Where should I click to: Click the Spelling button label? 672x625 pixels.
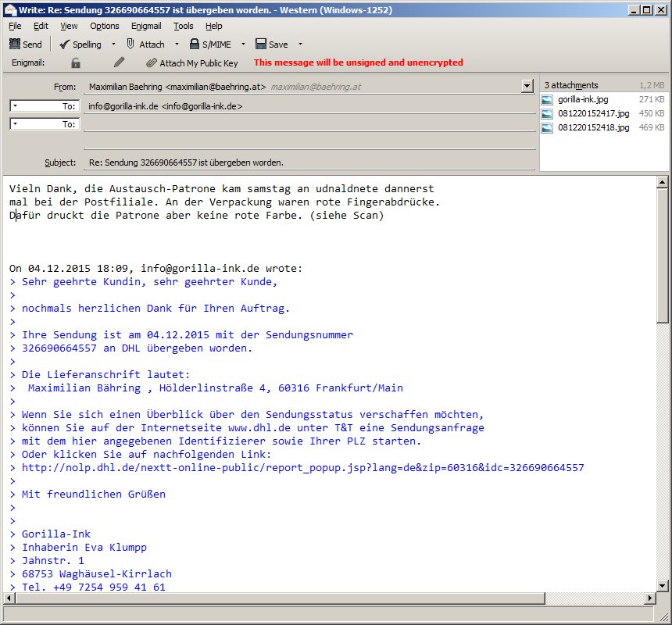pyautogui.click(x=87, y=45)
